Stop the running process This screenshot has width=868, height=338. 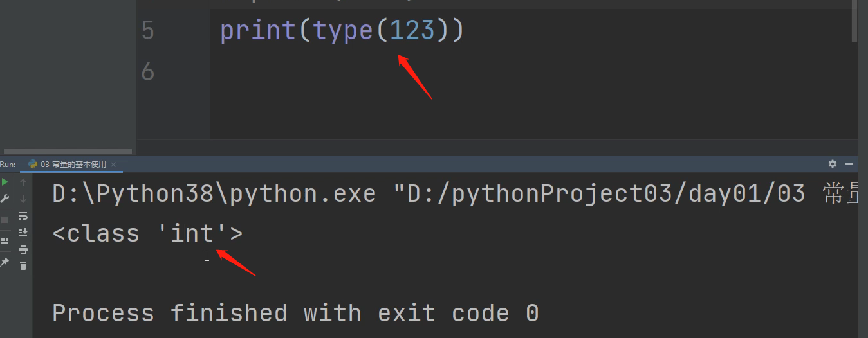click(5, 219)
